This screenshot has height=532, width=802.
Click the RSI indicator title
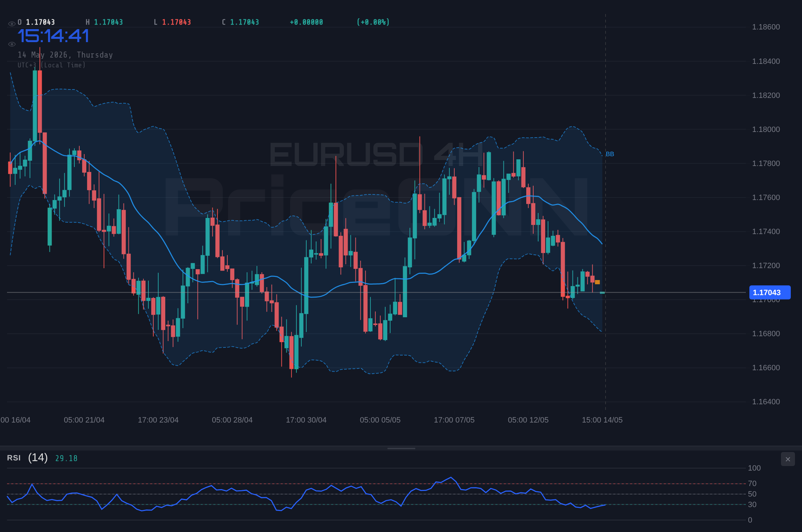click(x=14, y=458)
